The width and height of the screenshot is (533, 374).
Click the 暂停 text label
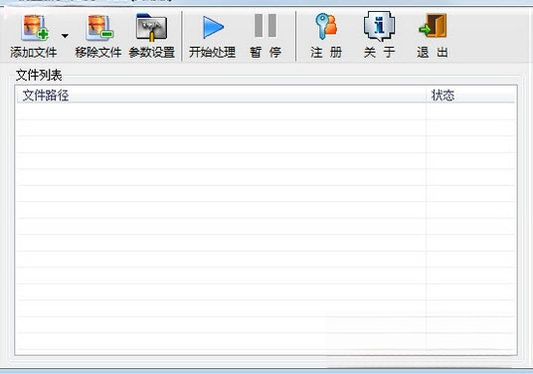(265, 53)
